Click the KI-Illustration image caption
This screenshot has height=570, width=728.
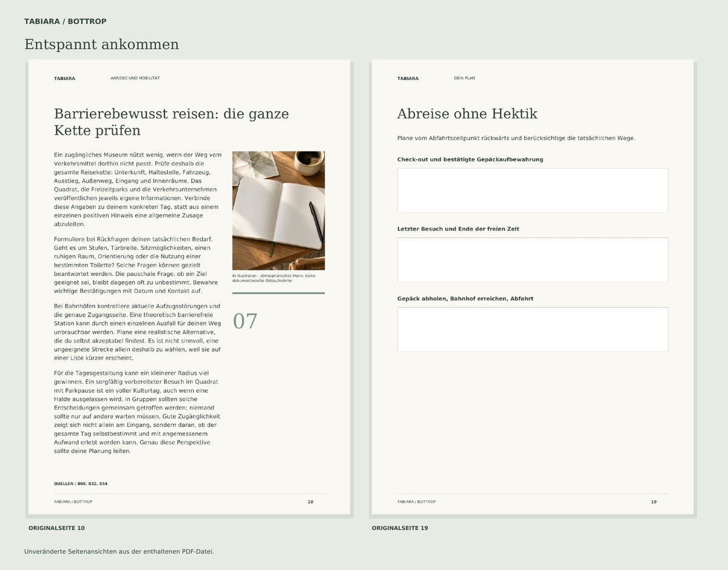click(274, 278)
